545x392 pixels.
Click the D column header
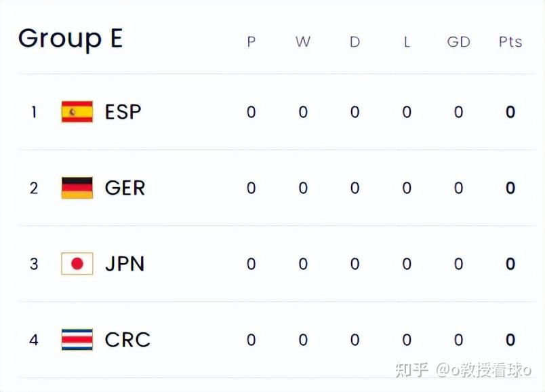(355, 42)
